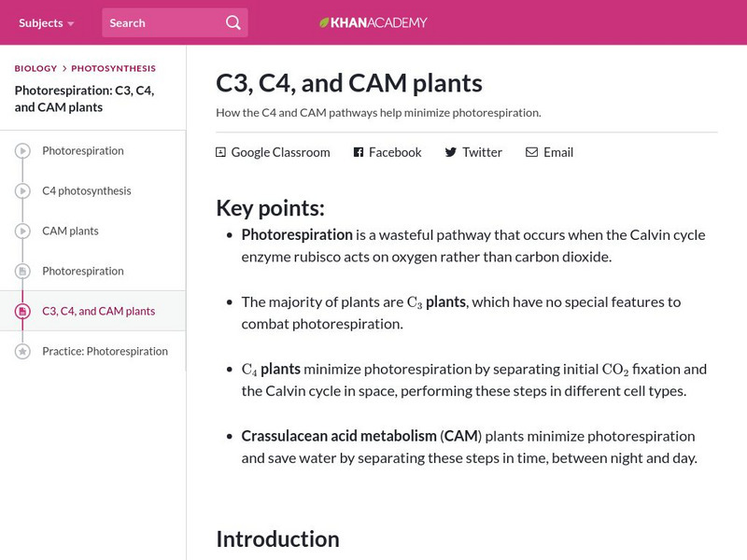Click the magnifying glass search icon
Viewport: 747px width, 560px height.
pyautogui.click(x=233, y=22)
